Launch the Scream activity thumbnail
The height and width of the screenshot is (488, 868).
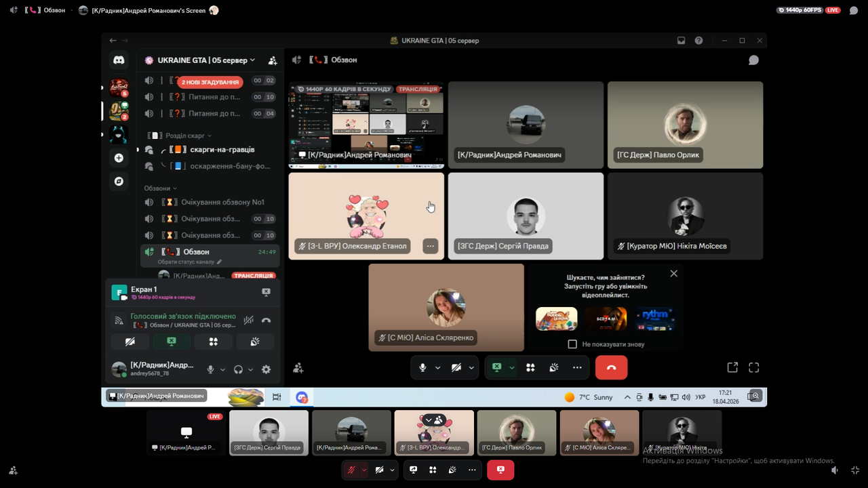click(606, 319)
